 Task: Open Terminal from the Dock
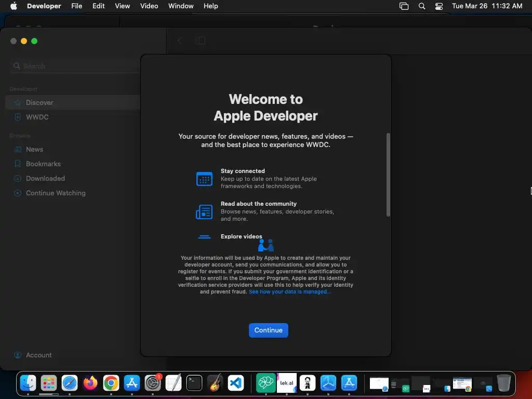194,383
